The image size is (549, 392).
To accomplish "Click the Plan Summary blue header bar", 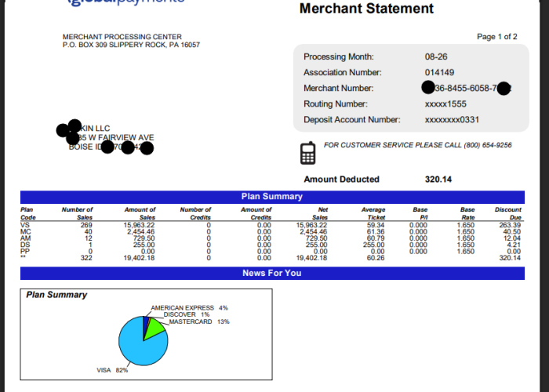I will click(272, 197).
